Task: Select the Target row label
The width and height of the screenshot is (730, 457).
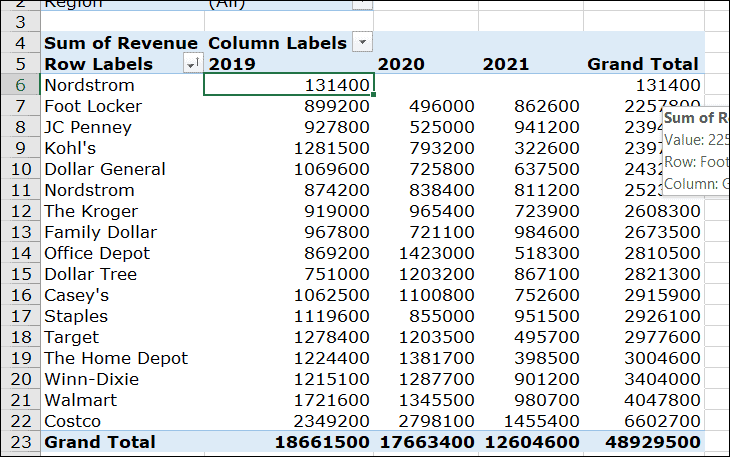Action: tap(71, 337)
